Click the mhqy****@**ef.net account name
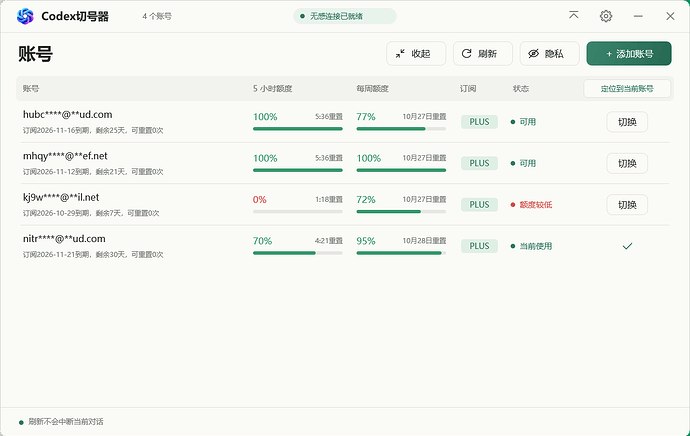 click(65, 156)
